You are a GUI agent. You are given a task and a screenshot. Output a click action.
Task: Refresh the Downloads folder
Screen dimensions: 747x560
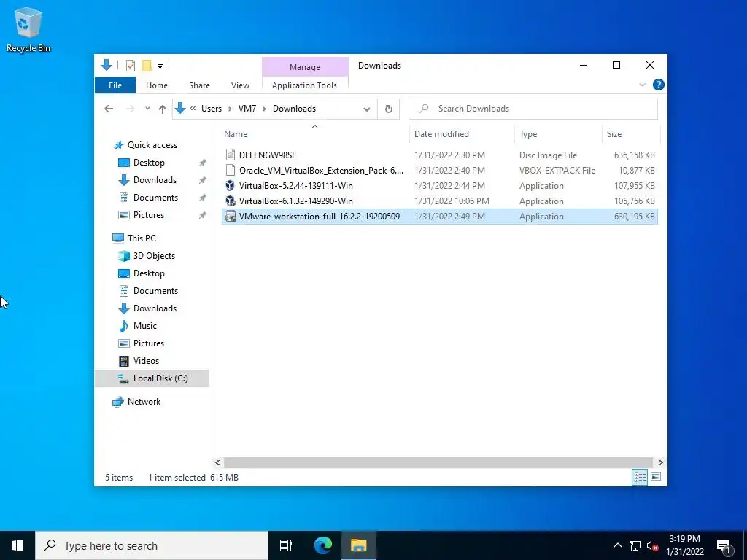click(x=389, y=109)
